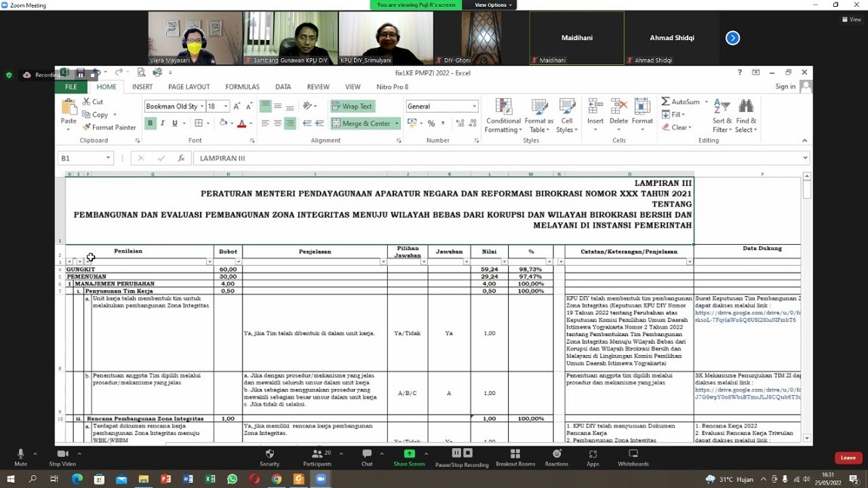Viewport: 868px width, 488px height.
Task: Open Zoom's Breakout Rooms panel
Action: pyautogui.click(x=515, y=458)
